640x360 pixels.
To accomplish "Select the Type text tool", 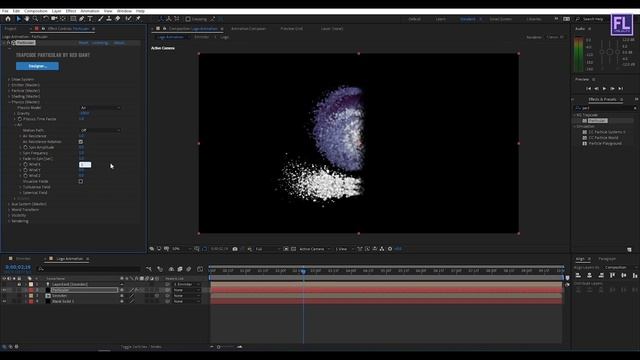I will tap(90, 19).
